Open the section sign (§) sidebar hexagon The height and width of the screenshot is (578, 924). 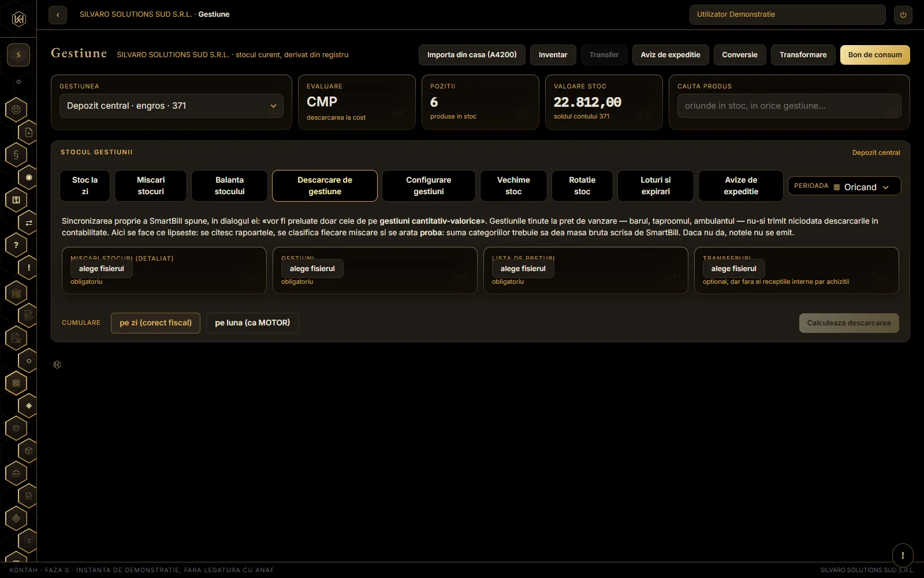click(x=16, y=155)
